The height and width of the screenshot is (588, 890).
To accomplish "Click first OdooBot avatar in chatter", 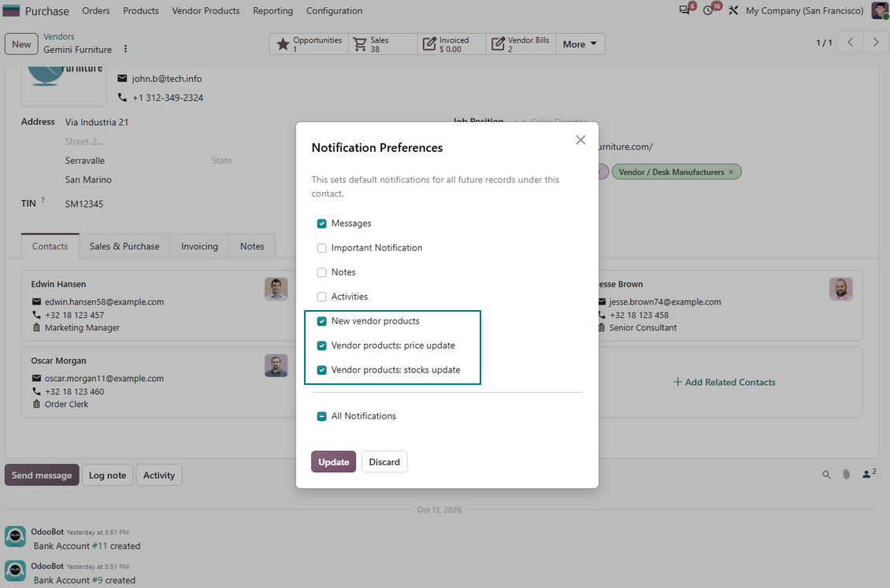I will [15, 536].
